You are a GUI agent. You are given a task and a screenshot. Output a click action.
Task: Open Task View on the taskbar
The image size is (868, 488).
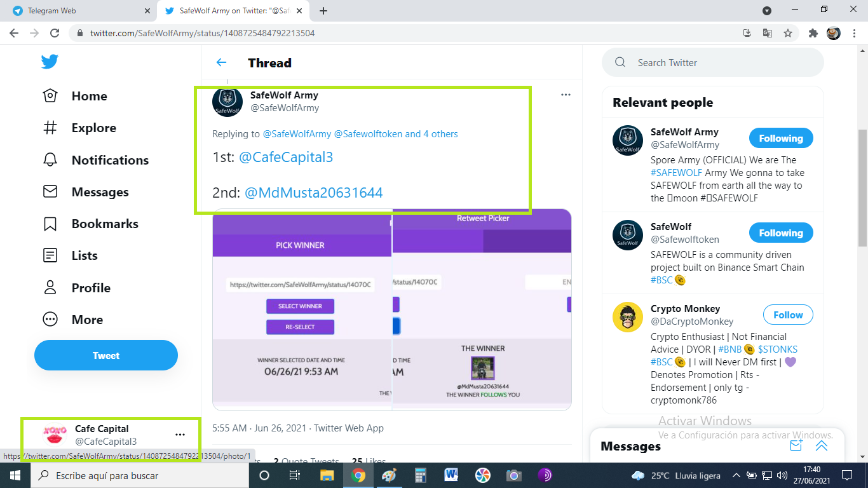pos(295,475)
